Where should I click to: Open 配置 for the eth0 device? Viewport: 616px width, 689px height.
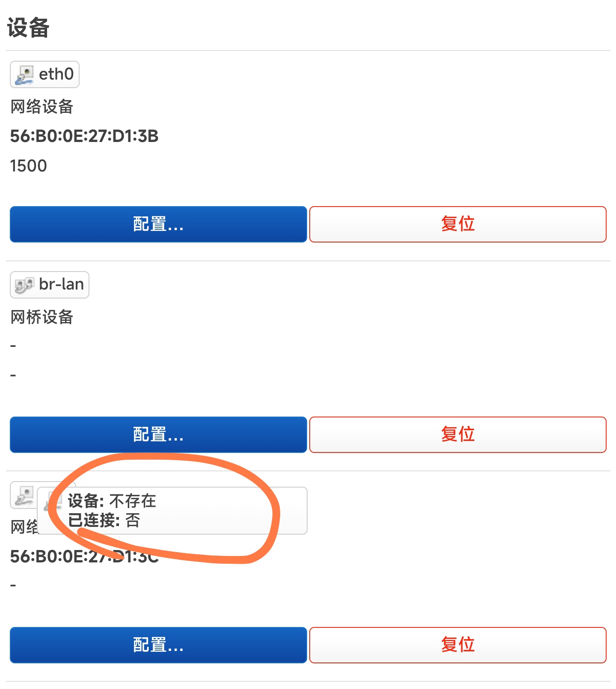pyautogui.click(x=158, y=224)
